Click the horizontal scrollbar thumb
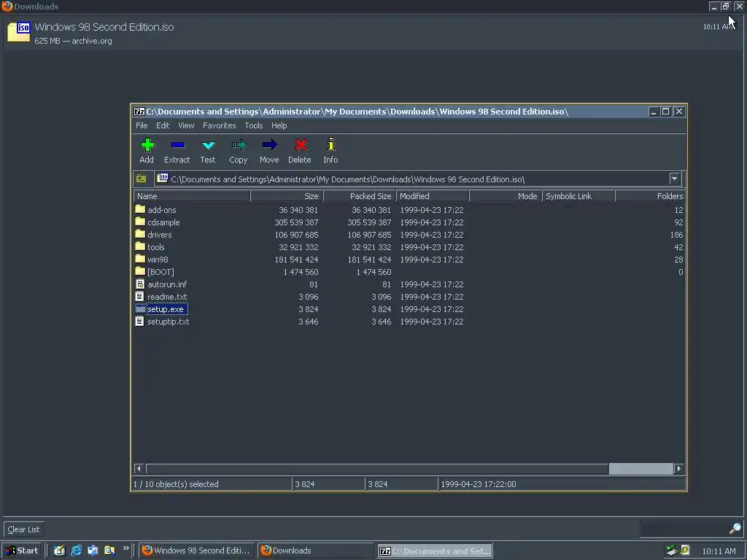This screenshot has width=747, height=560. pyautogui.click(x=640, y=469)
